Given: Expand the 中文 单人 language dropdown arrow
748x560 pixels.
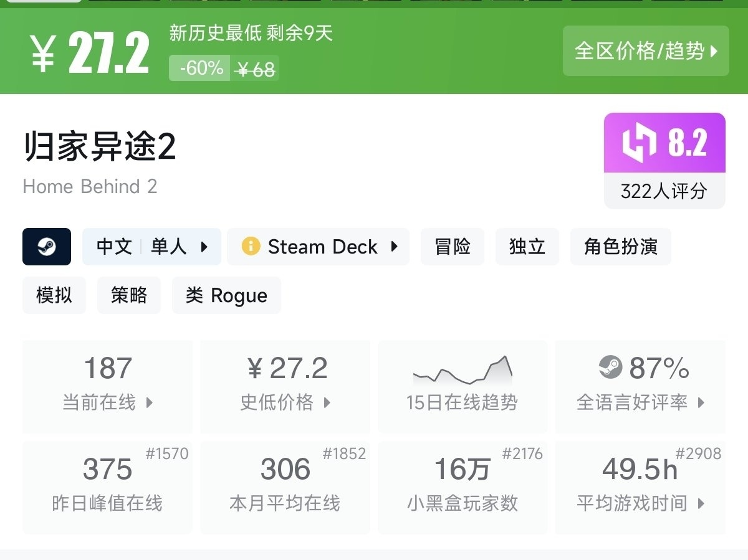Looking at the screenshot, I should (x=204, y=247).
